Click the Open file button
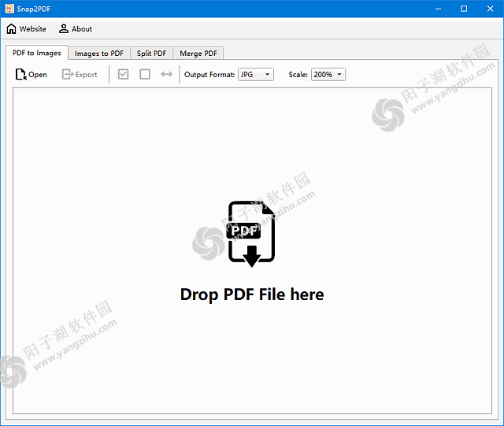The width and height of the screenshot is (504, 426). [31, 75]
